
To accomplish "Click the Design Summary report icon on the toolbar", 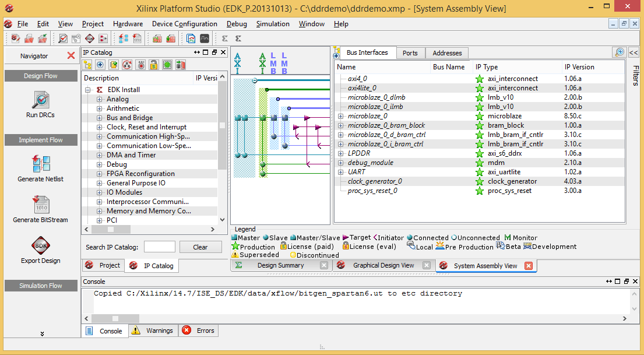I will point(190,37).
